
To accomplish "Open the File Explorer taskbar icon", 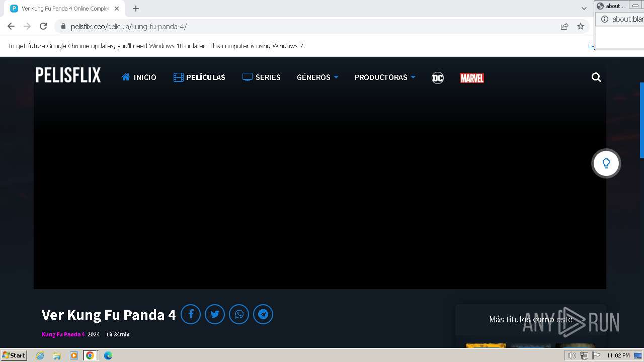I will click(57, 355).
